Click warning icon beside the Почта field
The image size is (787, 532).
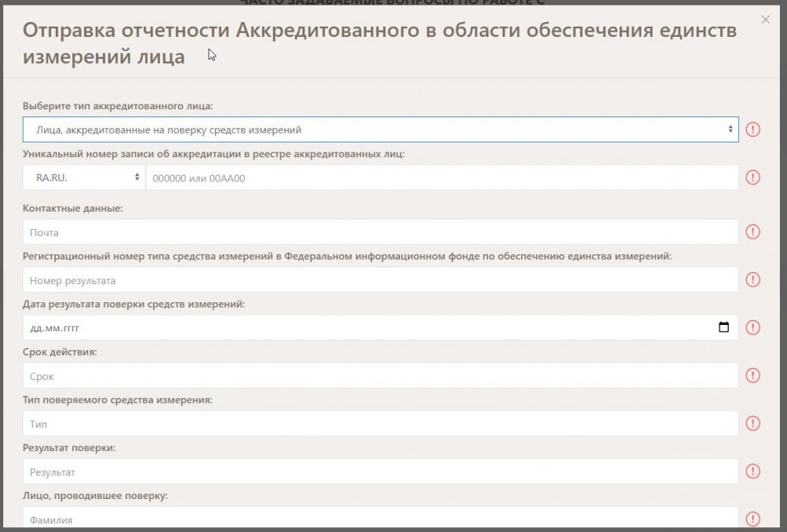(x=753, y=232)
